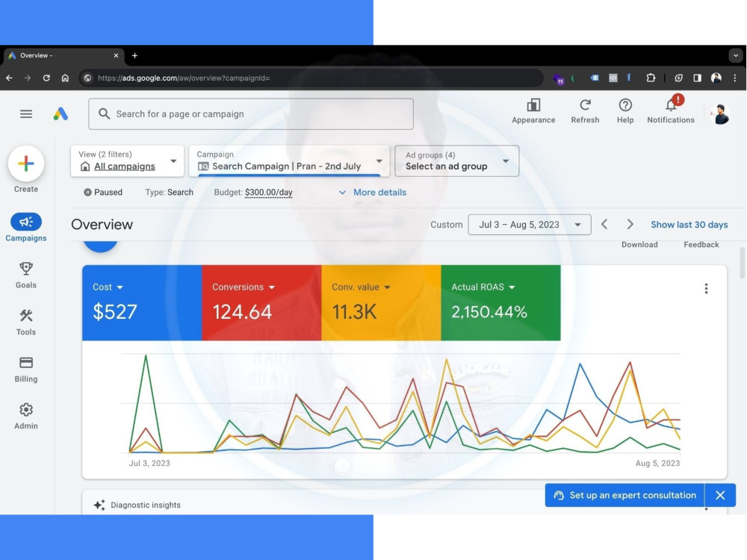Open the Billing section

[25, 369]
